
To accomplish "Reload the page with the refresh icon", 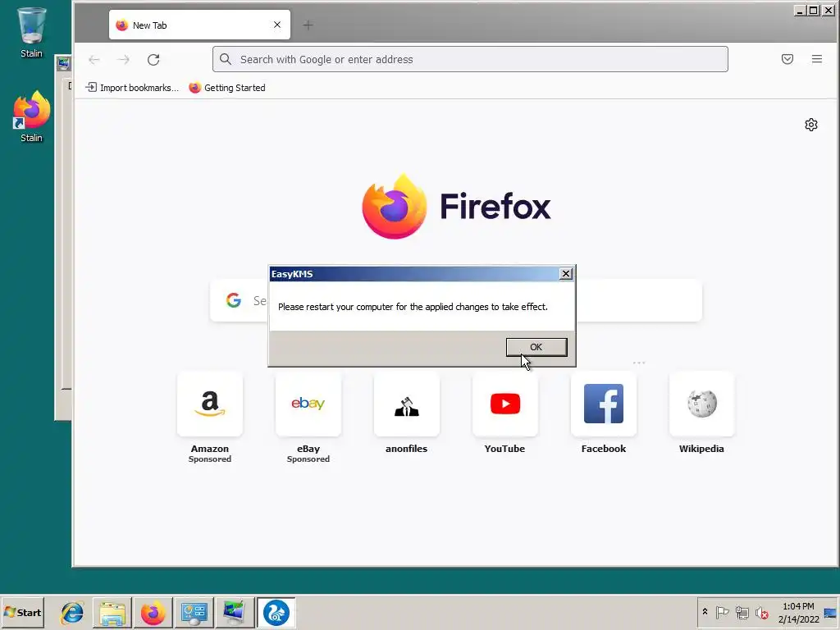I will coord(153,59).
